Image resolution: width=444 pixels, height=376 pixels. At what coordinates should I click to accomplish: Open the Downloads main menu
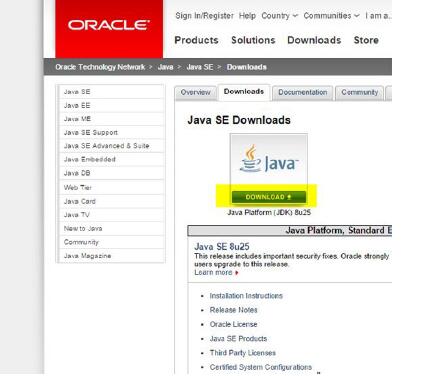(314, 40)
